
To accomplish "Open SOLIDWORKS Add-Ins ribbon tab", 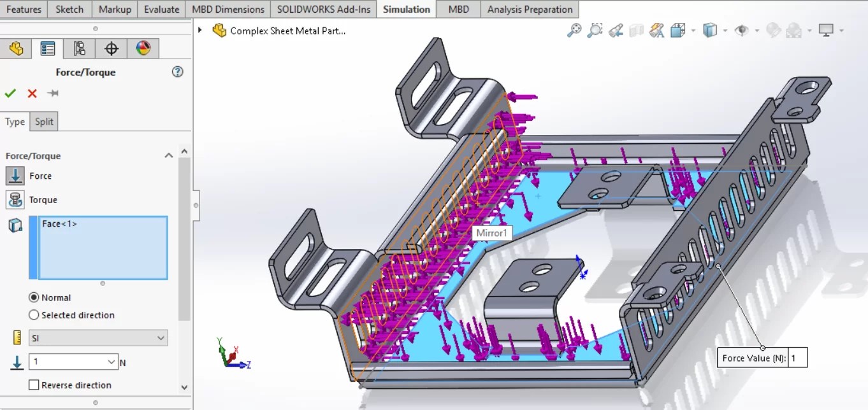I will (x=324, y=9).
